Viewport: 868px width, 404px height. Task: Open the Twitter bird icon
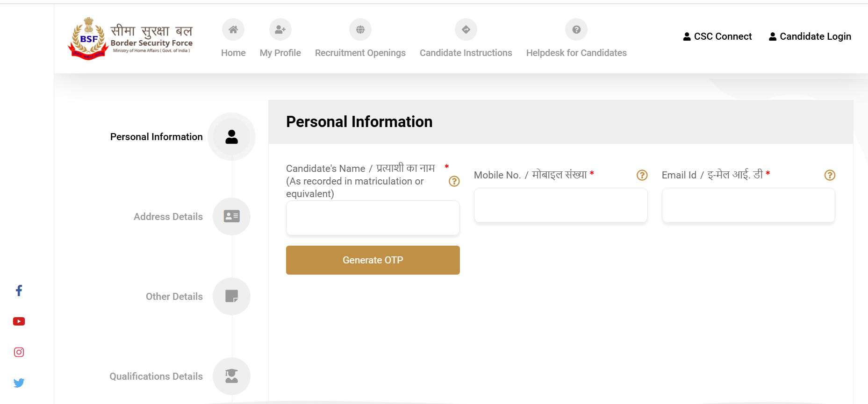coord(19,383)
